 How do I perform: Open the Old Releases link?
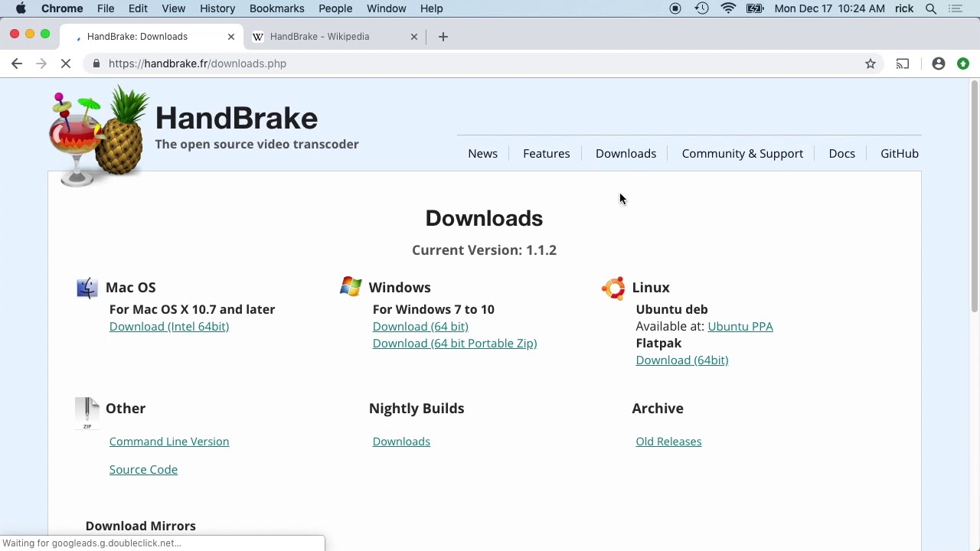pyautogui.click(x=668, y=442)
